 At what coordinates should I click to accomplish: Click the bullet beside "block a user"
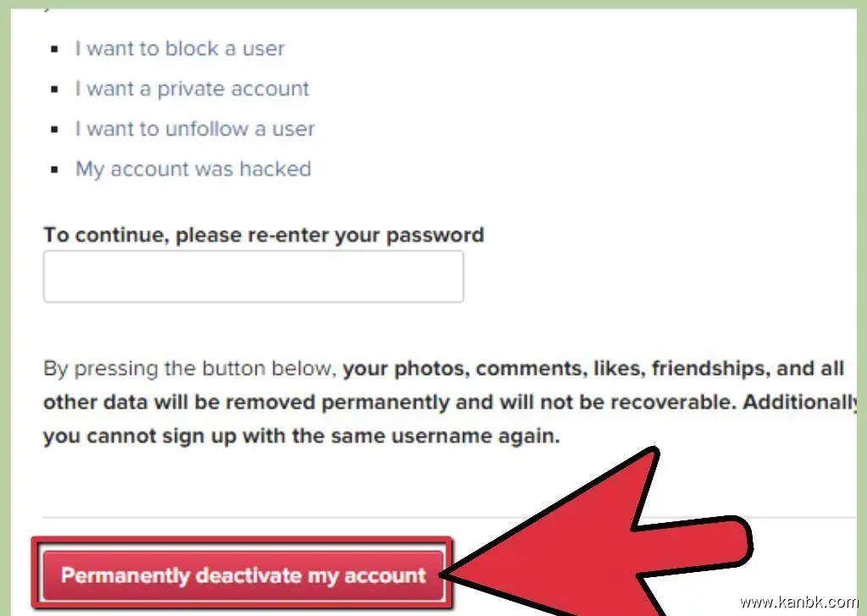[x=55, y=49]
